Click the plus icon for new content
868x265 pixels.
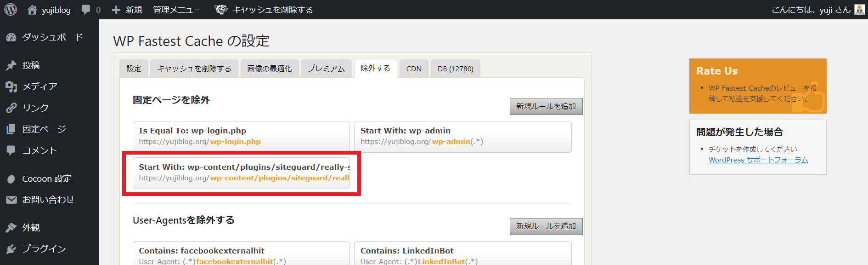(x=116, y=10)
